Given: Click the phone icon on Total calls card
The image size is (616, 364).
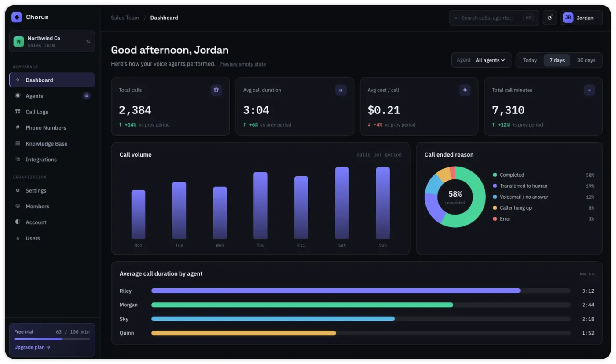Looking at the screenshot, I should coord(216,90).
